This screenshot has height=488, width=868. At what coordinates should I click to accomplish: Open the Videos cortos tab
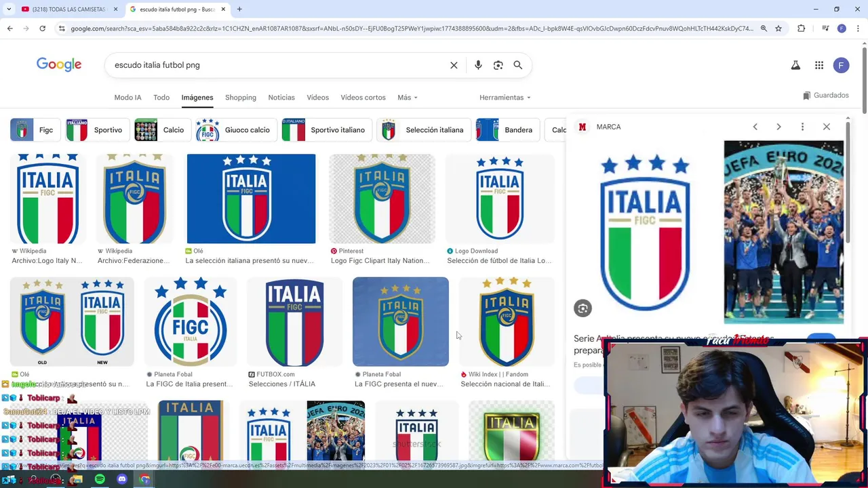[x=363, y=98]
